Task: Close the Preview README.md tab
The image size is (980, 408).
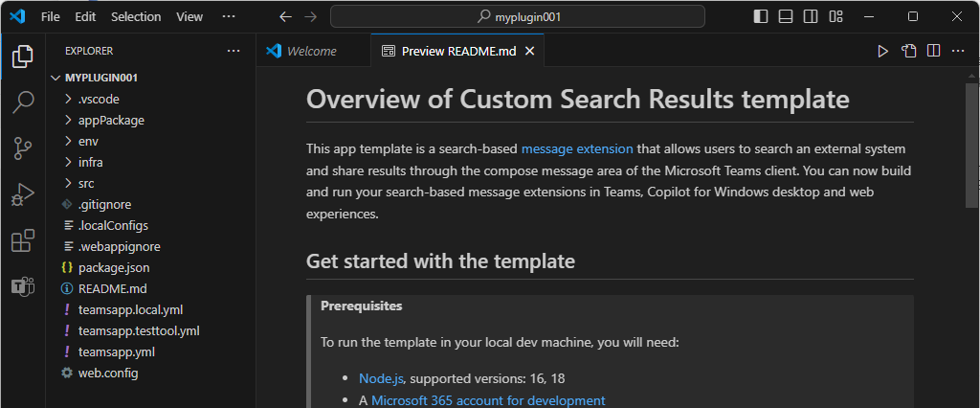Action: click(529, 52)
